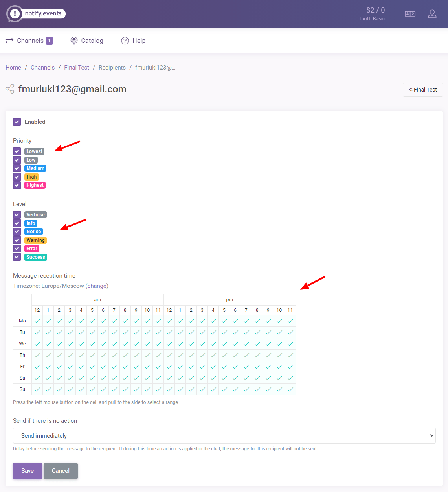Screen dimensions: 448x492
Task: Uncheck the Highest priority checkbox
Action: [17, 185]
